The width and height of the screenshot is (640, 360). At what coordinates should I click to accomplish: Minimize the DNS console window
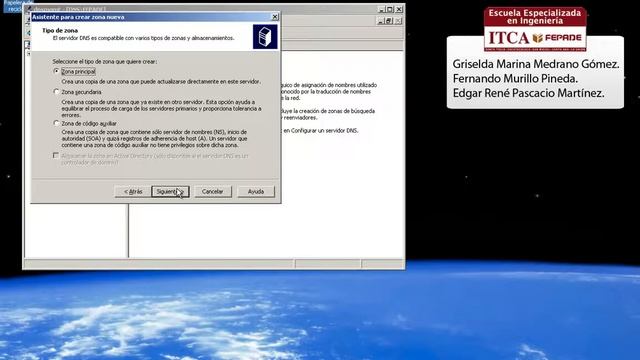[x=381, y=9]
